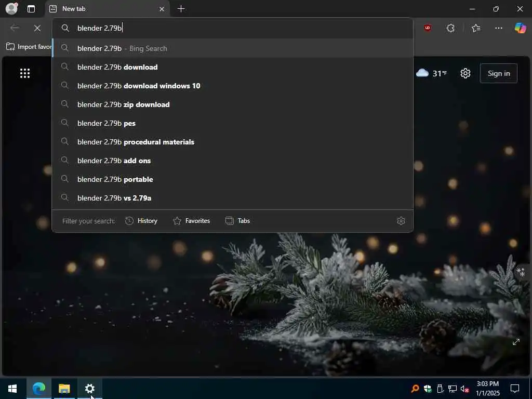Select suggestion blender 2.79b portable
Image resolution: width=532 pixels, height=399 pixels.
pyautogui.click(x=232, y=179)
